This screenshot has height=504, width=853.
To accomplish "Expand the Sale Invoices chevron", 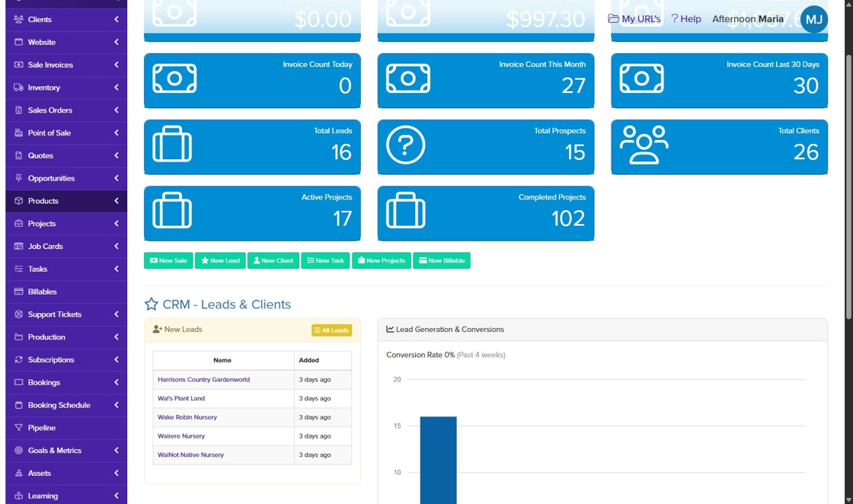I will coord(117,65).
